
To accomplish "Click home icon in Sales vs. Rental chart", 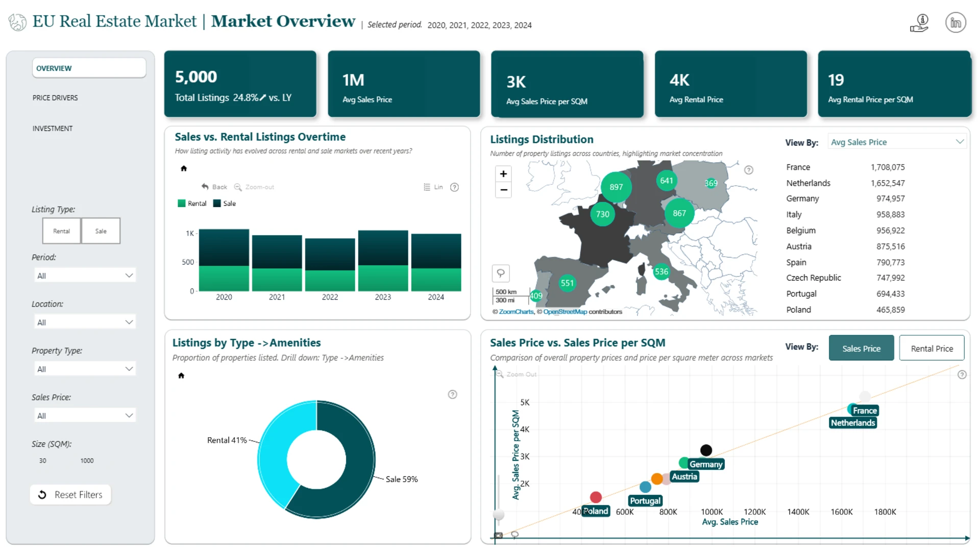I will point(184,168).
